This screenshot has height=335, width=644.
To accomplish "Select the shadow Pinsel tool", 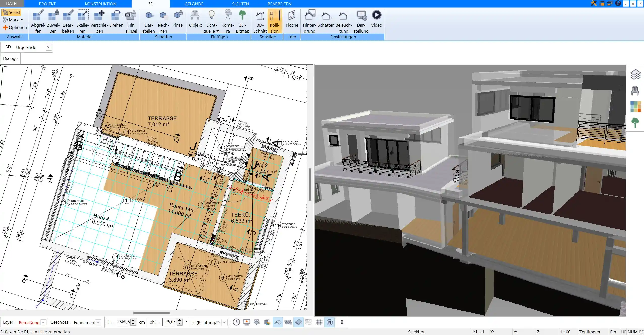I will (178, 19).
